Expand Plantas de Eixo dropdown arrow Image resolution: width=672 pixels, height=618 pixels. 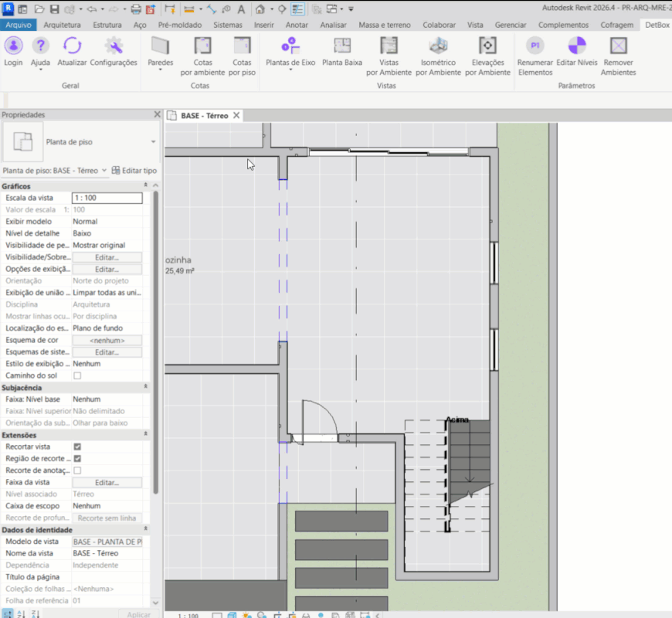click(x=290, y=70)
